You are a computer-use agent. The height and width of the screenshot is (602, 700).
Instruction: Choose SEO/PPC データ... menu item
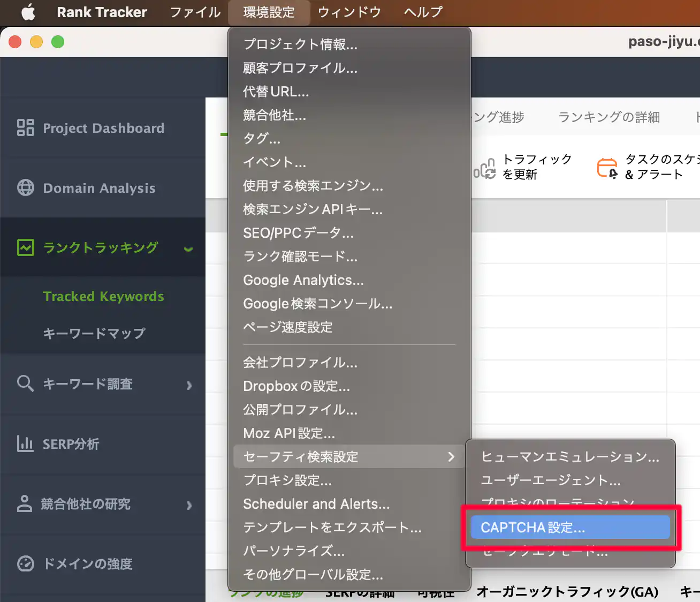[x=349, y=232]
